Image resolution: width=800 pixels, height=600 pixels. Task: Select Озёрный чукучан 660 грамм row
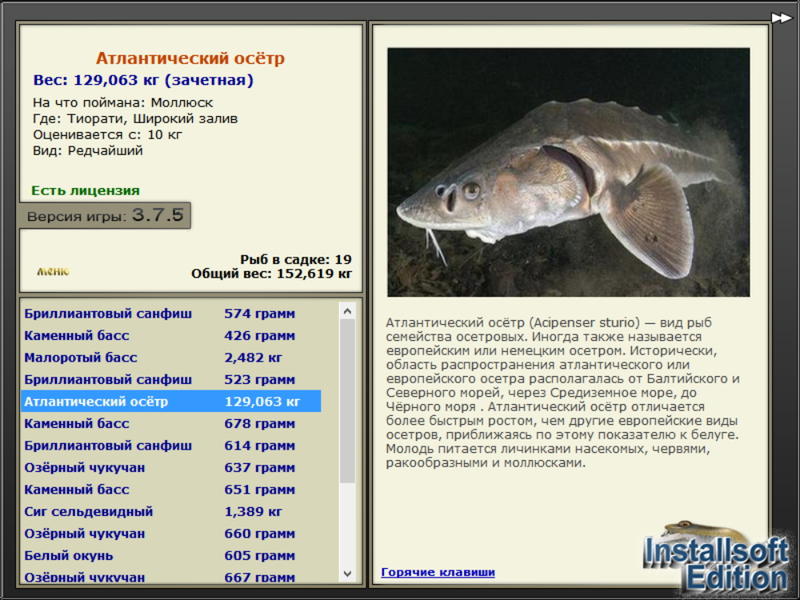[x=171, y=533]
